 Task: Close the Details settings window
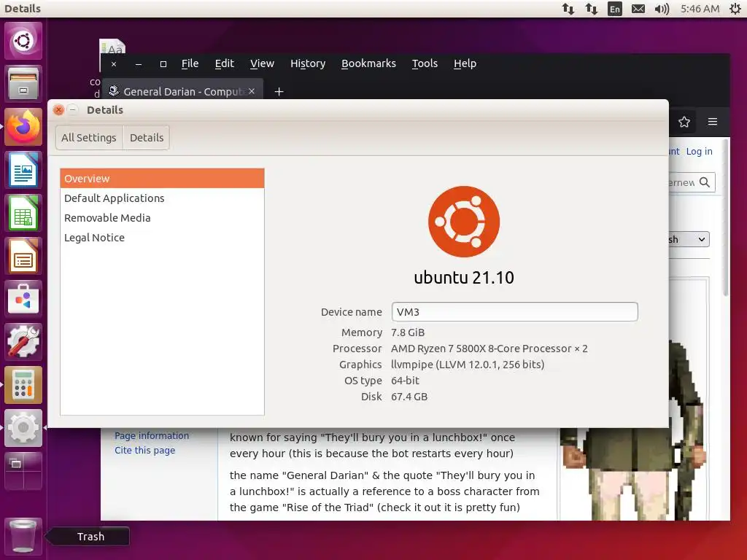58,110
